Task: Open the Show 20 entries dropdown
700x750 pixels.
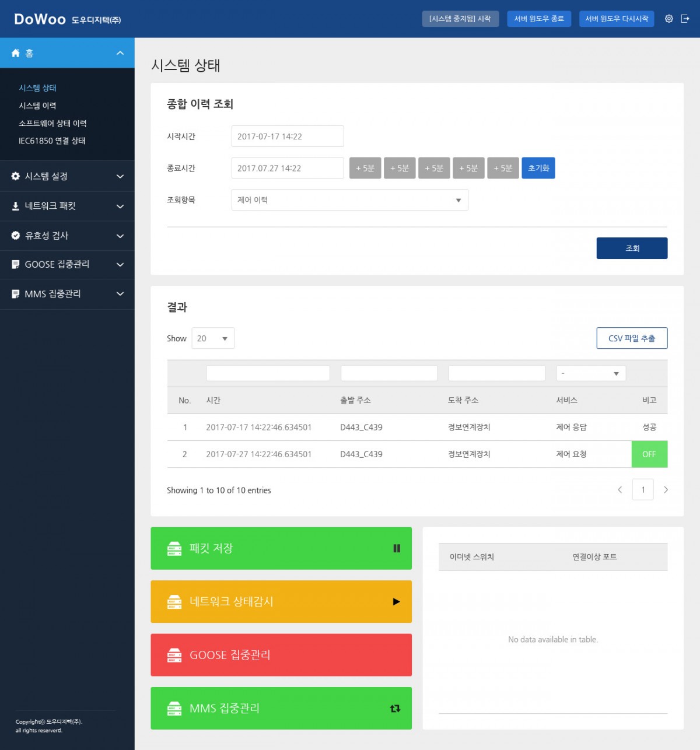Action: pyautogui.click(x=213, y=338)
